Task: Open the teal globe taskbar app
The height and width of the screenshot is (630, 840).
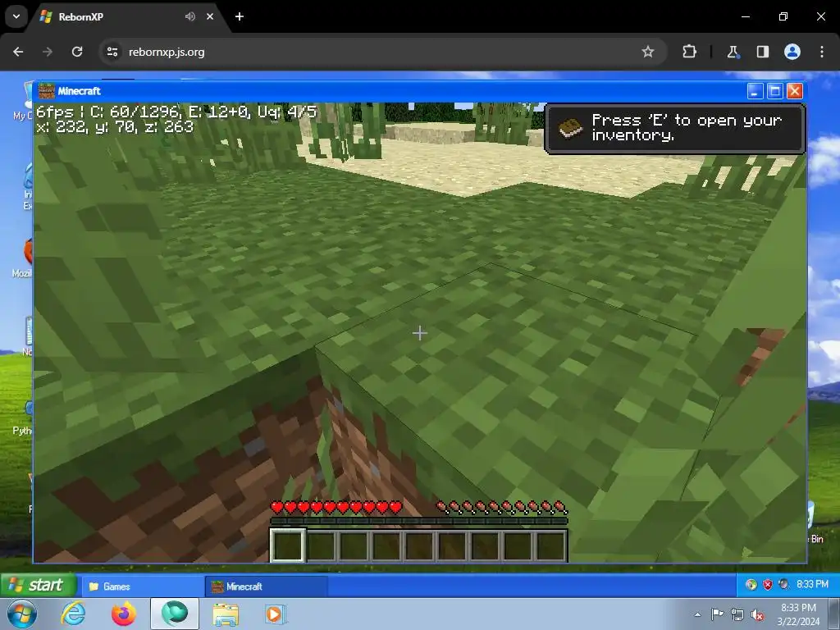Action: [x=175, y=614]
